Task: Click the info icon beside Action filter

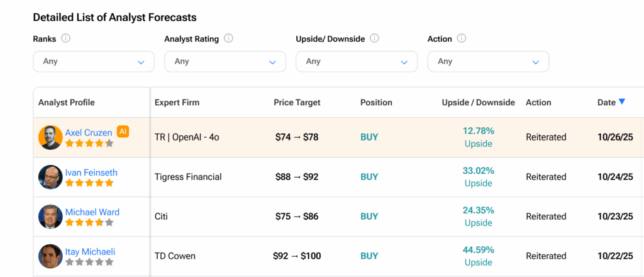Action: (x=462, y=38)
